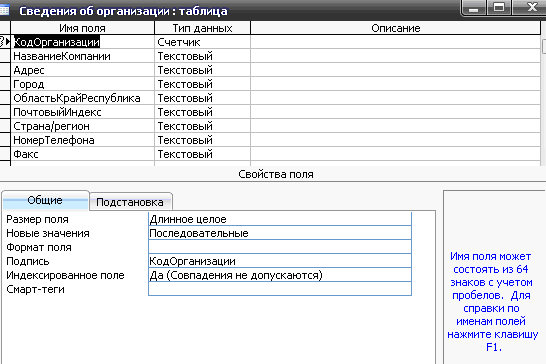
Task: Switch to the Подстановка tab
Action: click(x=130, y=202)
